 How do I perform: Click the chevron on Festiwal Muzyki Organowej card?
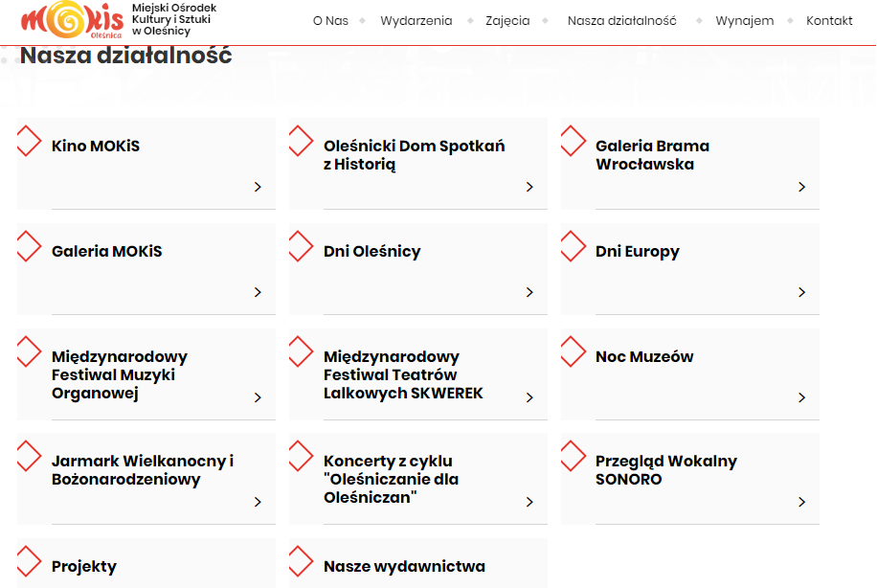pos(258,397)
